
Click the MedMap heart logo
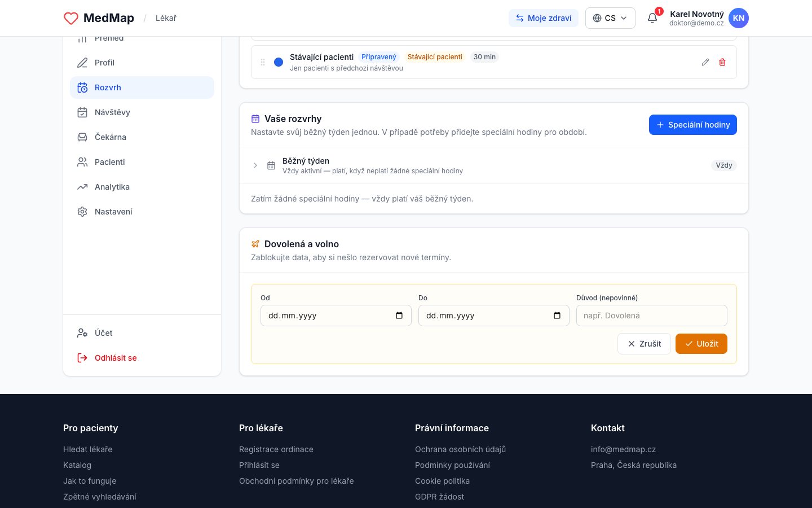tap(71, 18)
